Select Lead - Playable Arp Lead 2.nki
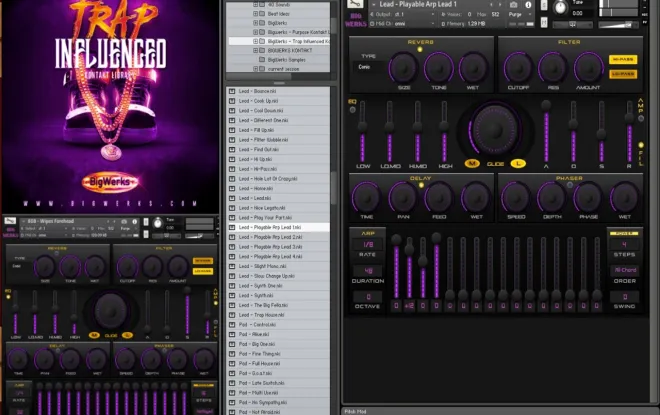660x415 pixels. (278, 237)
